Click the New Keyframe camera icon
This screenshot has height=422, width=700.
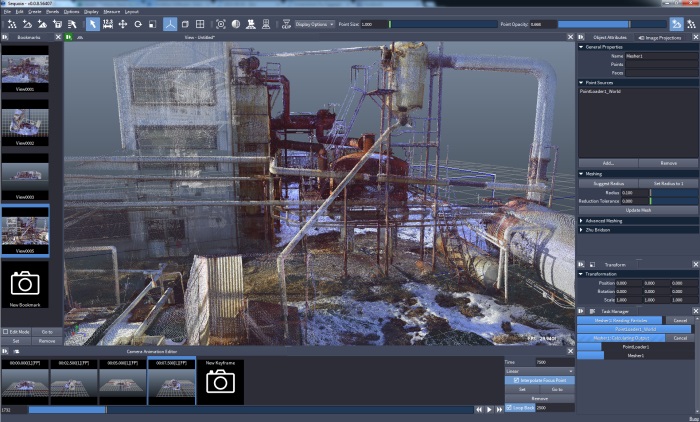point(221,382)
